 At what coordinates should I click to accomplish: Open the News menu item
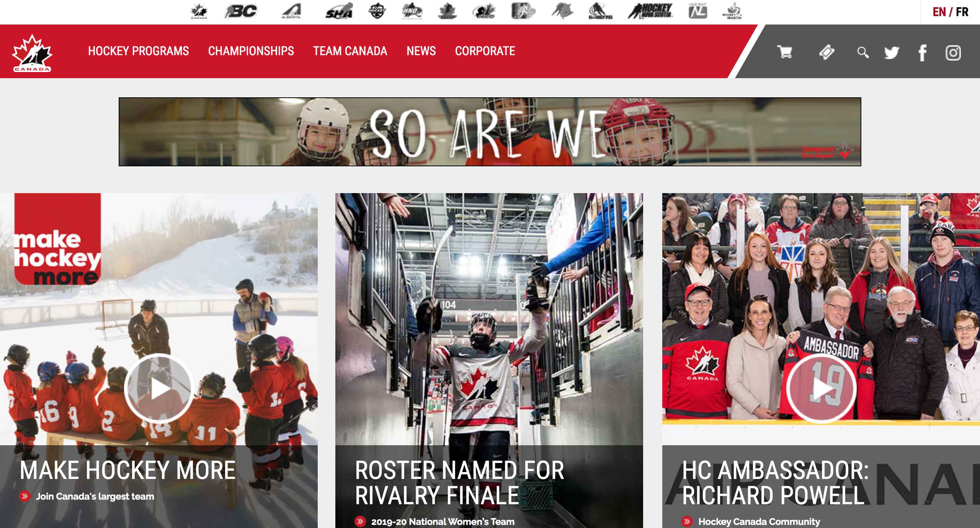click(x=421, y=51)
